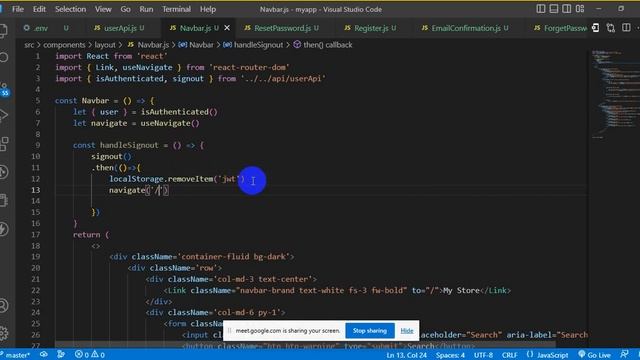The image size is (640, 360).
Task: Open the Accounts icon in activity bar
Action: [3, 306]
